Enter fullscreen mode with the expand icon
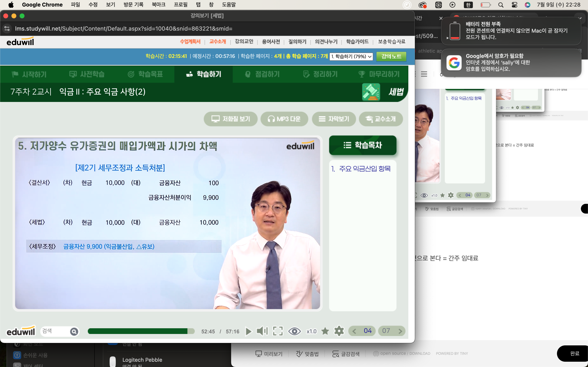Image resolution: width=588 pixels, height=367 pixels. pos(278,331)
